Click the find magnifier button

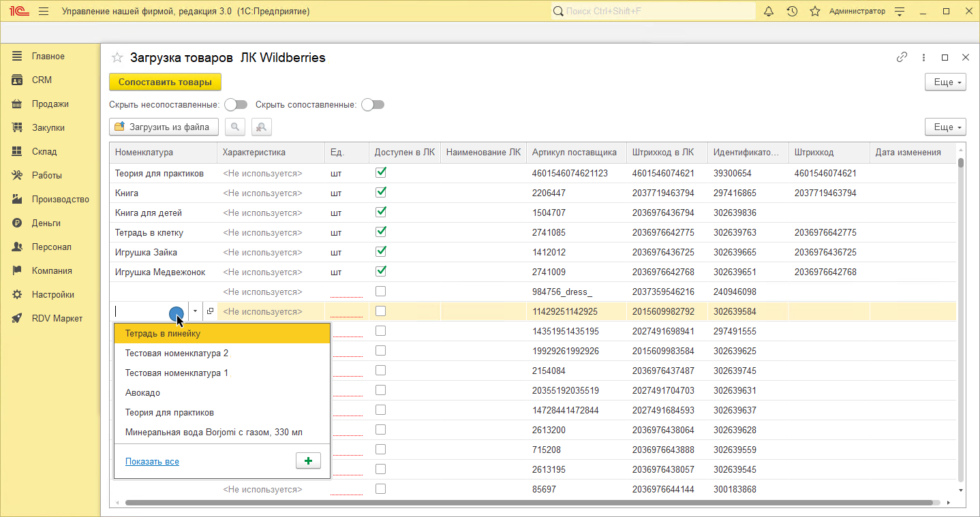coord(235,127)
